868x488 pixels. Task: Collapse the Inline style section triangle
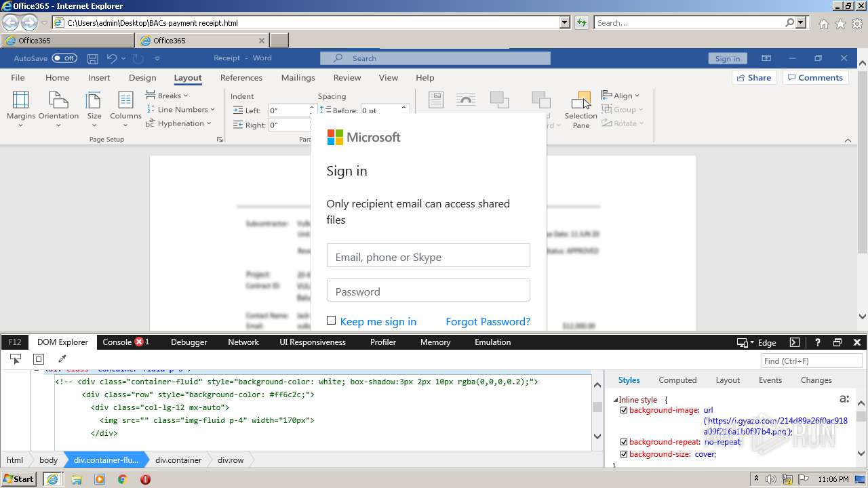[616, 400]
